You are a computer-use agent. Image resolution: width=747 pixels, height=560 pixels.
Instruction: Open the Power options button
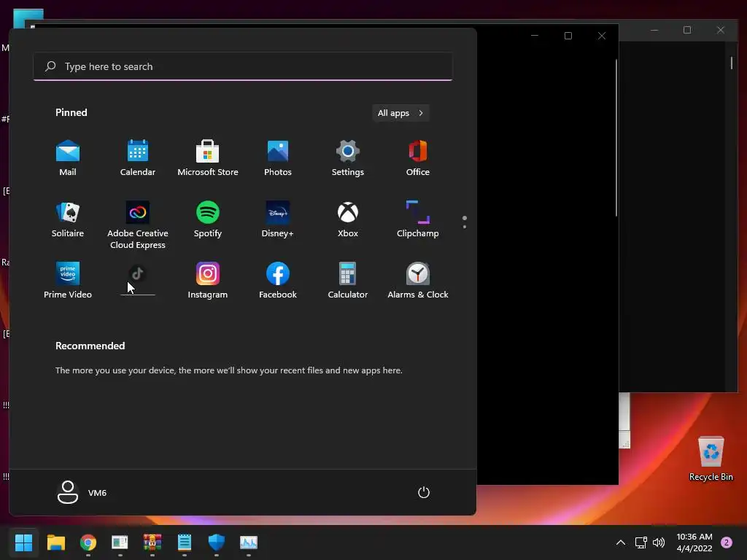[424, 492]
